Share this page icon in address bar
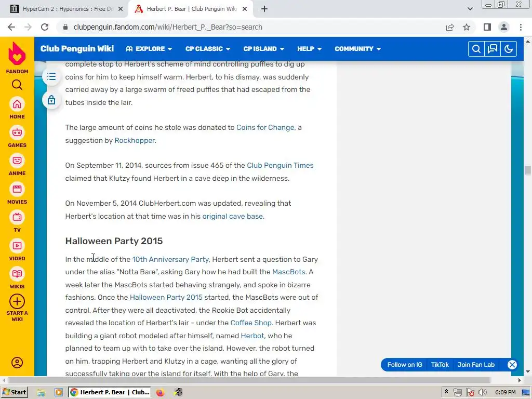Viewport: 532px width, 399px height. tap(450, 27)
